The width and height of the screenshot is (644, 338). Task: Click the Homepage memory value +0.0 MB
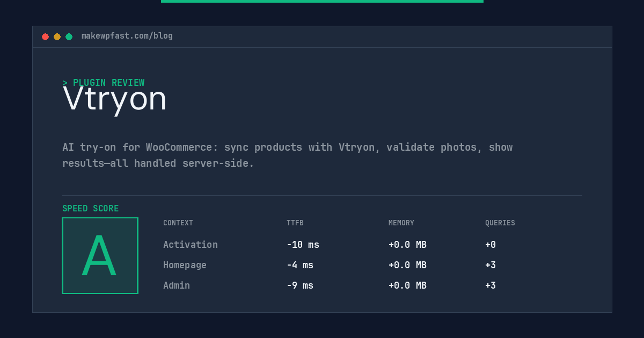tap(407, 265)
